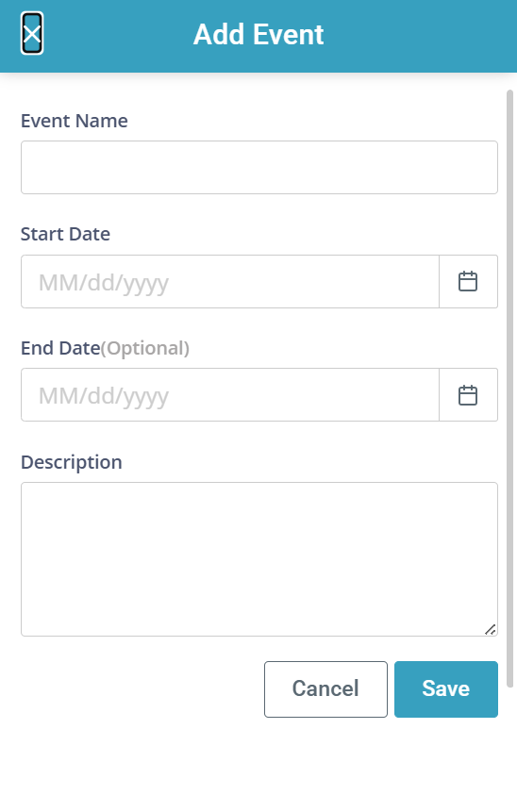
Task: Click the Description label
Action: [x=72, y=462]
